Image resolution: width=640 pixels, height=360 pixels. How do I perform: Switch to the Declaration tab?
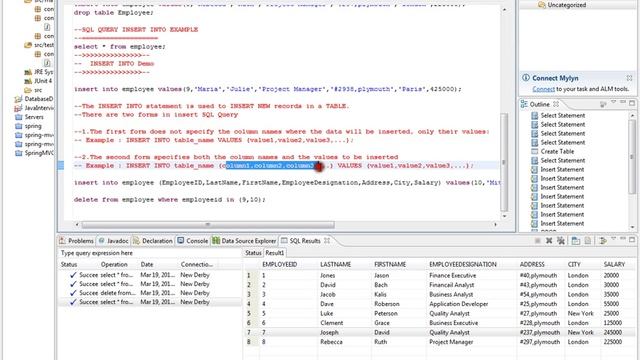153,241
